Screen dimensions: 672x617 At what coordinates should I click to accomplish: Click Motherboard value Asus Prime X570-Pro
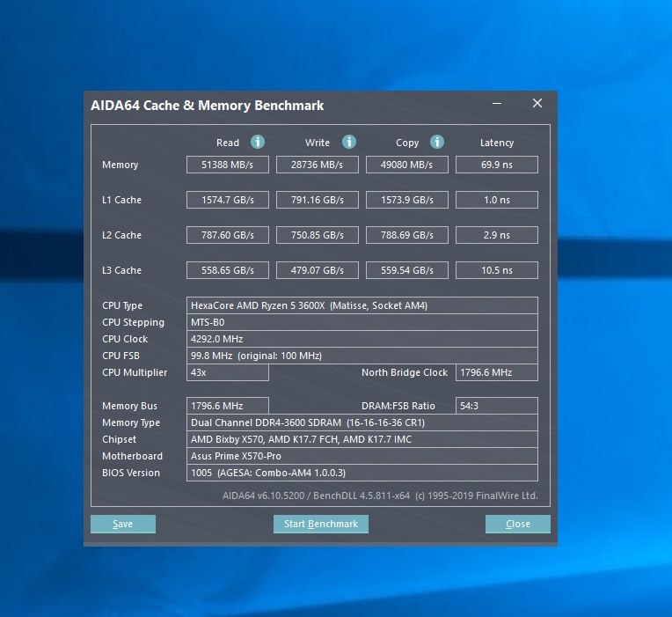click(362, 456)
